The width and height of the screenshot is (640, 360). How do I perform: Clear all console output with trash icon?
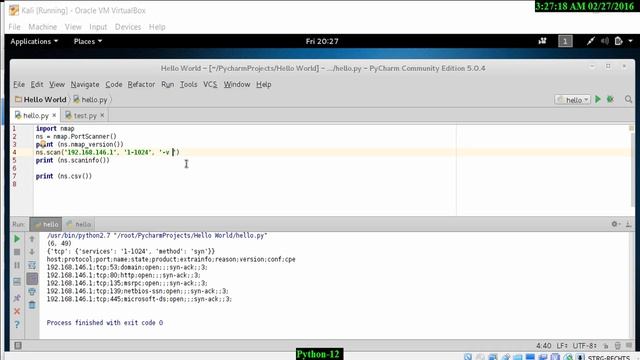tap(32, 305)
